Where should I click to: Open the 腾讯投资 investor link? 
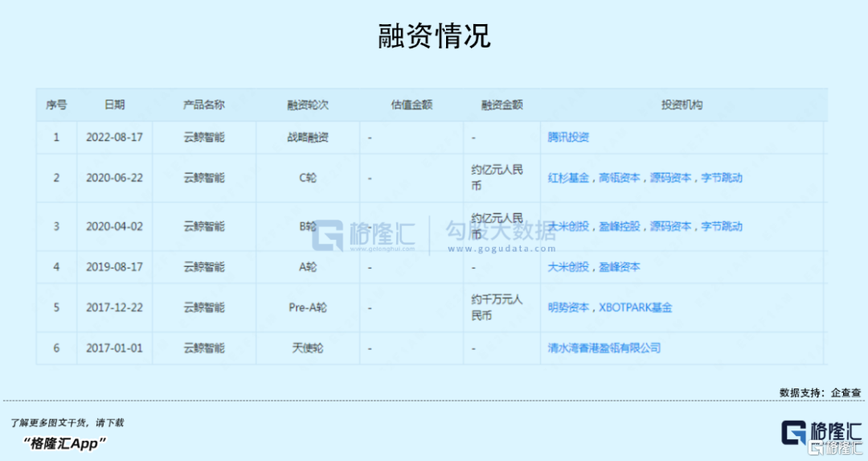(x=568, y=138)
